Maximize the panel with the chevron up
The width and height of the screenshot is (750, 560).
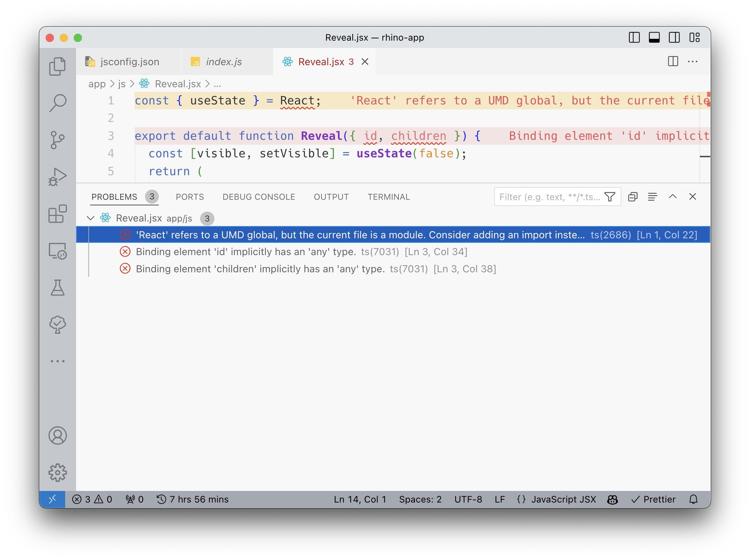pos(673,197)
